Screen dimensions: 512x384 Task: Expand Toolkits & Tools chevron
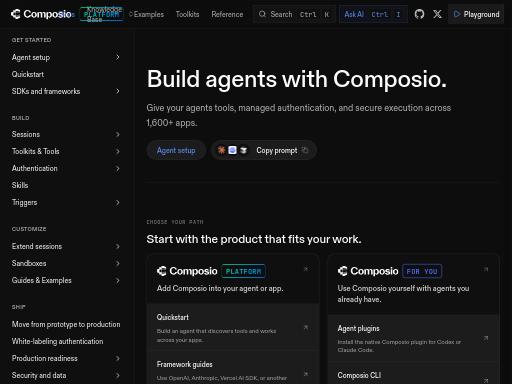point(117,151)
